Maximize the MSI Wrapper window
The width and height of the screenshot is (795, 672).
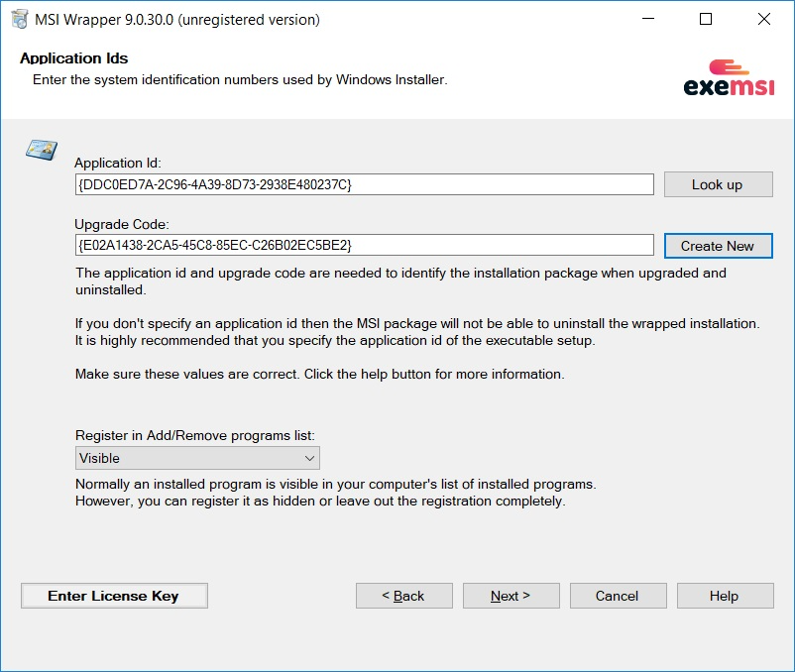pos(705,19)
